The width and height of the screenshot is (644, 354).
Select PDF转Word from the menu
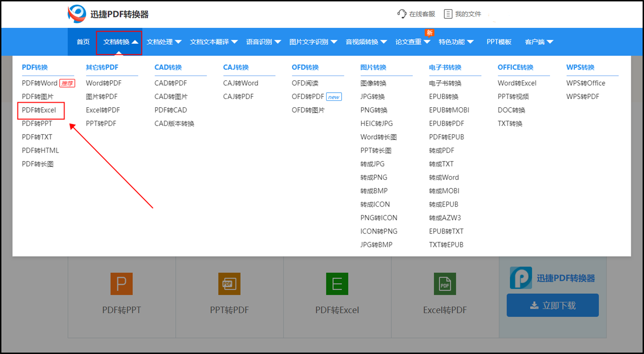click(40, 83)
